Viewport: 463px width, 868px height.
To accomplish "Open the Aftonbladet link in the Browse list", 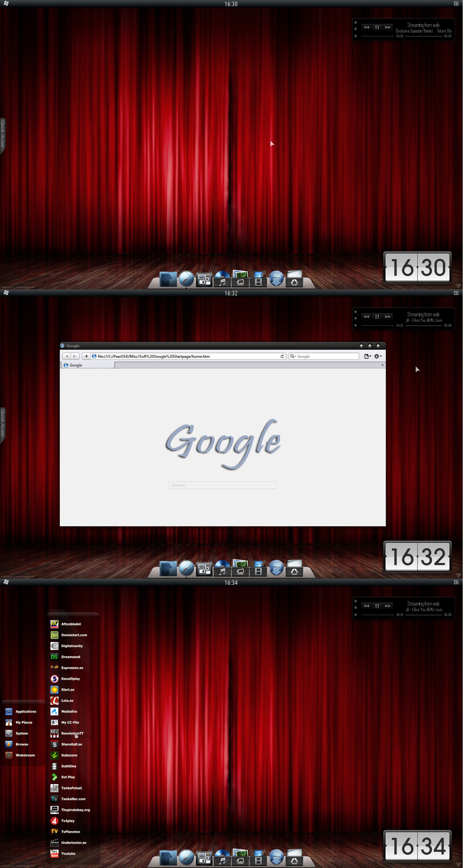I will (66, 624).
